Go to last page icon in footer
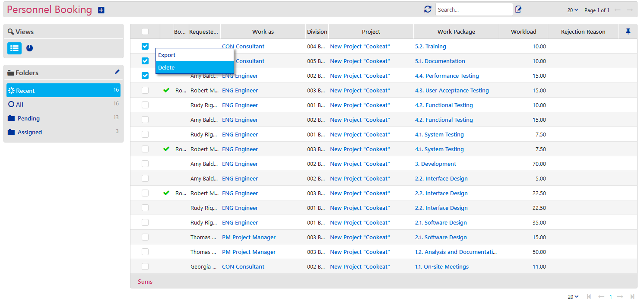 pyautogui.click(x=632, y=297)
